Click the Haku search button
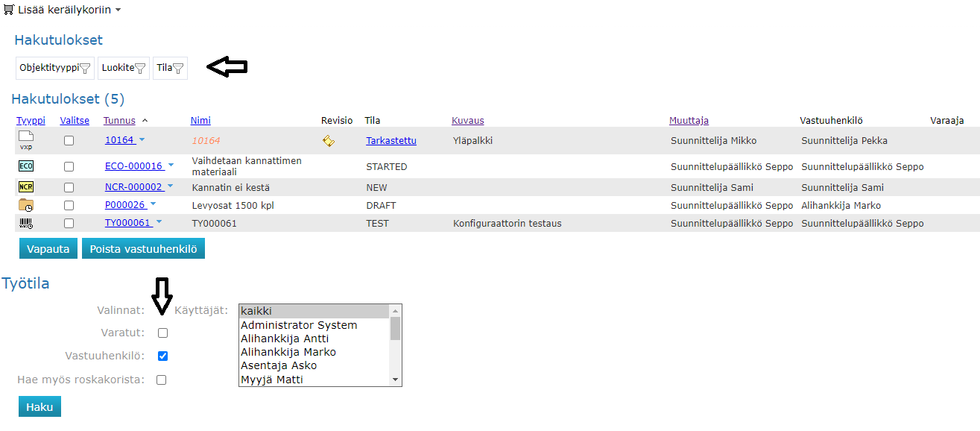The width and height of the screenshot is (980, 431). point(39,406)
